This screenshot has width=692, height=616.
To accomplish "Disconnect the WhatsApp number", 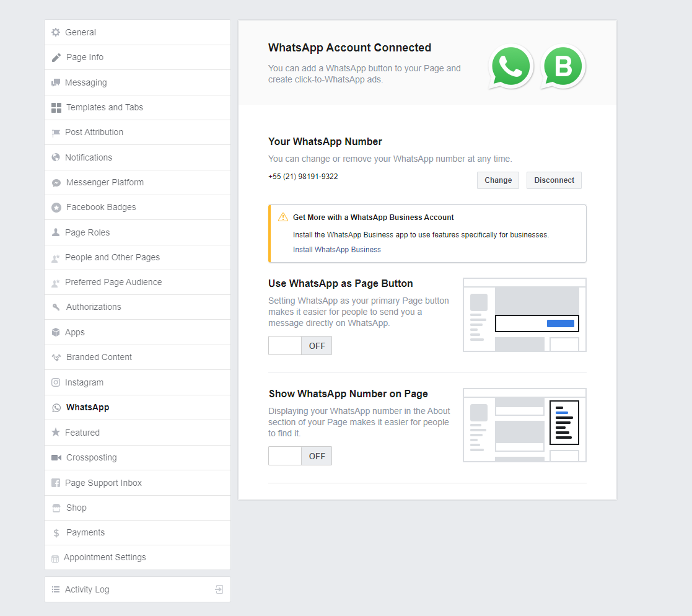I will (x=554, y=180).
